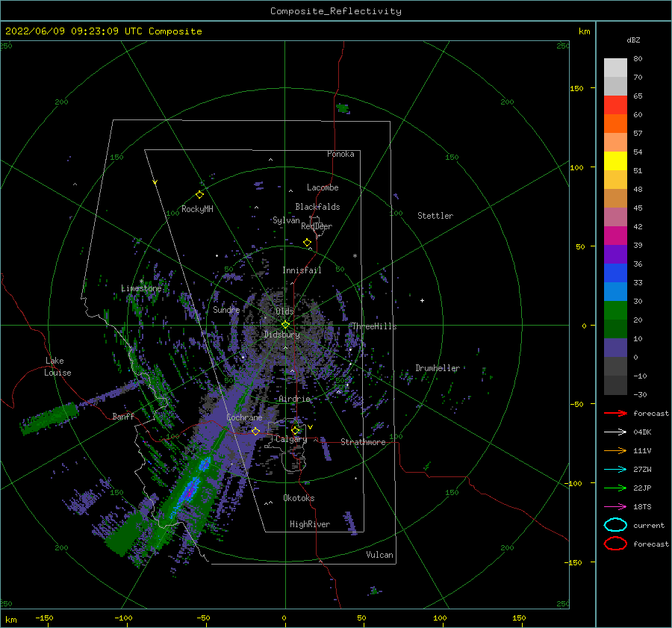
Task: Click the Limestone label
Action: 141,288
